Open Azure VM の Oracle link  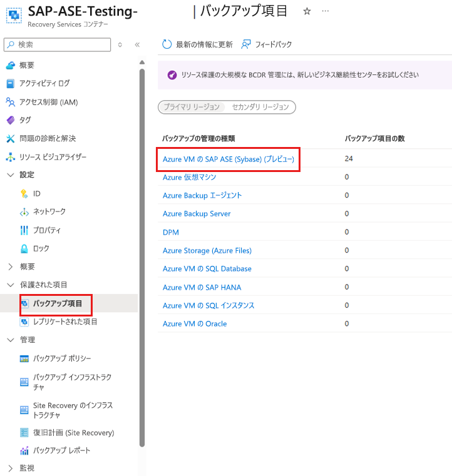[x=195, y=324]
